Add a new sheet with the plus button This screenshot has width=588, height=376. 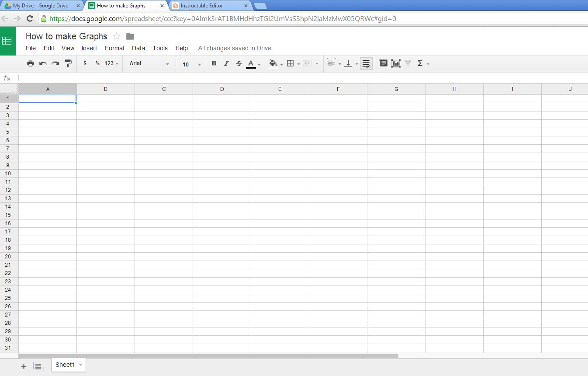tap(23, 366)
